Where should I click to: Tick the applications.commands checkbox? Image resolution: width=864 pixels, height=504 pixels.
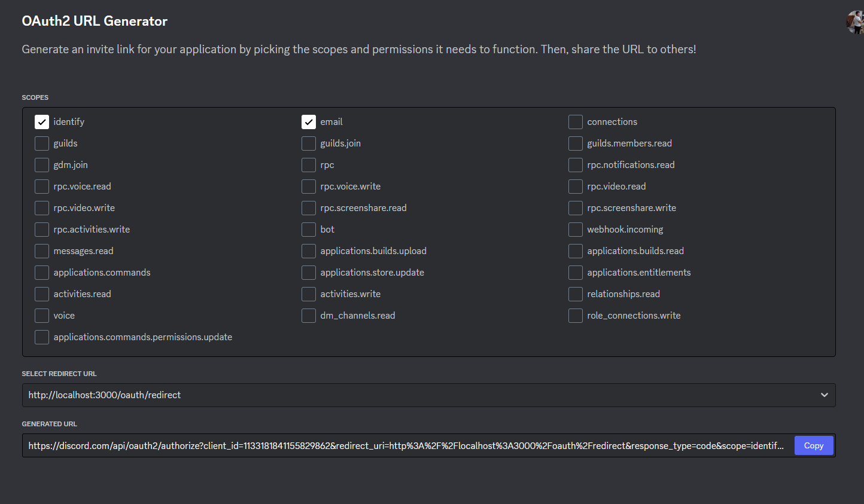click(42, 273)
